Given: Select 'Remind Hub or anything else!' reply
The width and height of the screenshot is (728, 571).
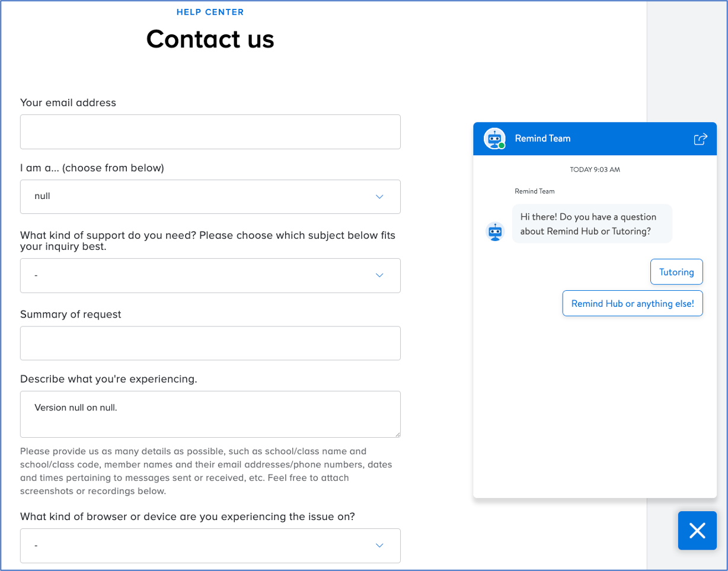Looking at the screenshot, I should [633, 303].
